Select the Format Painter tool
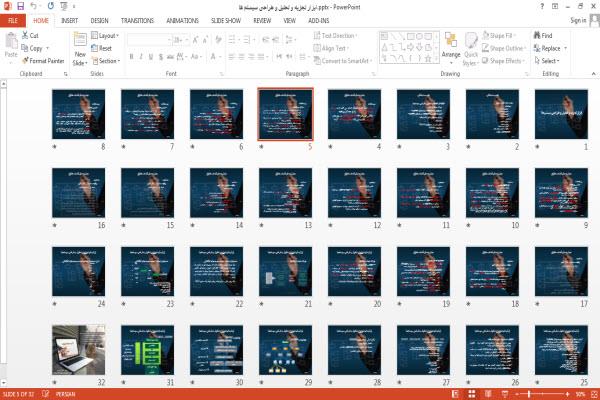 (43, 61)
